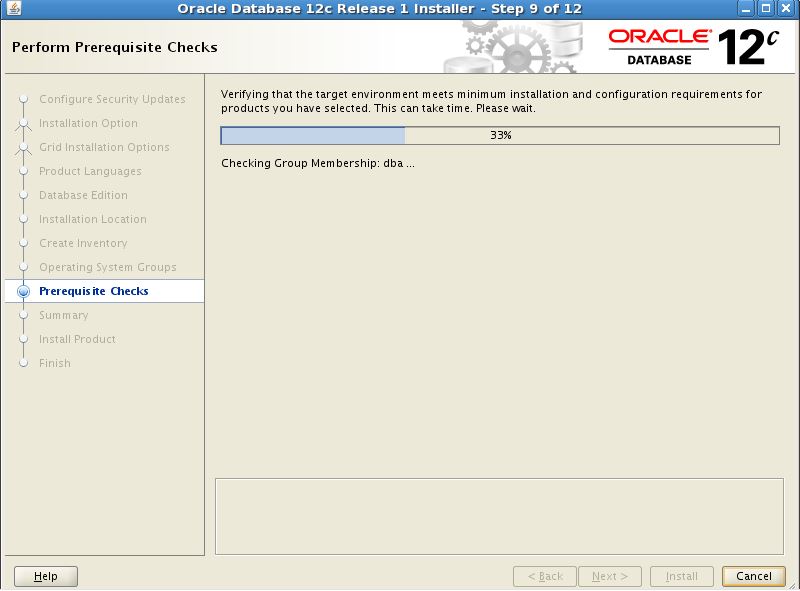The height and width of the screenshot is (591, 800).
Task: Click the Help button
Action: 46,576
